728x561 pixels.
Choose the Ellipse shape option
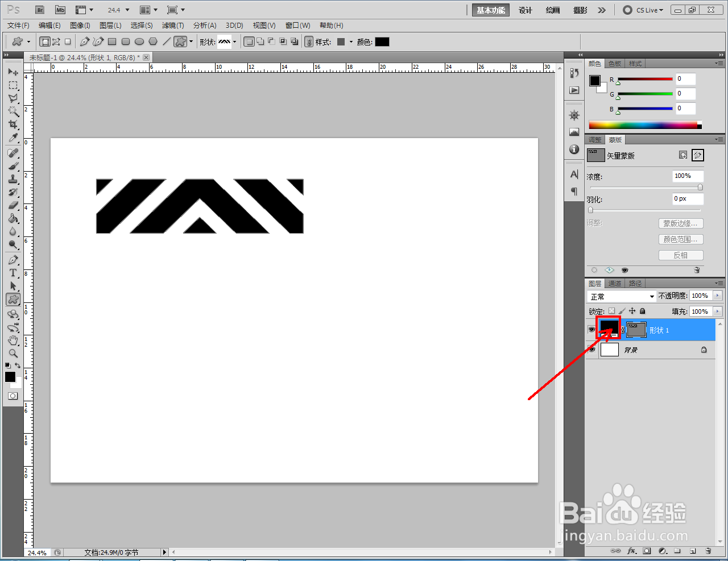[139, 41]
